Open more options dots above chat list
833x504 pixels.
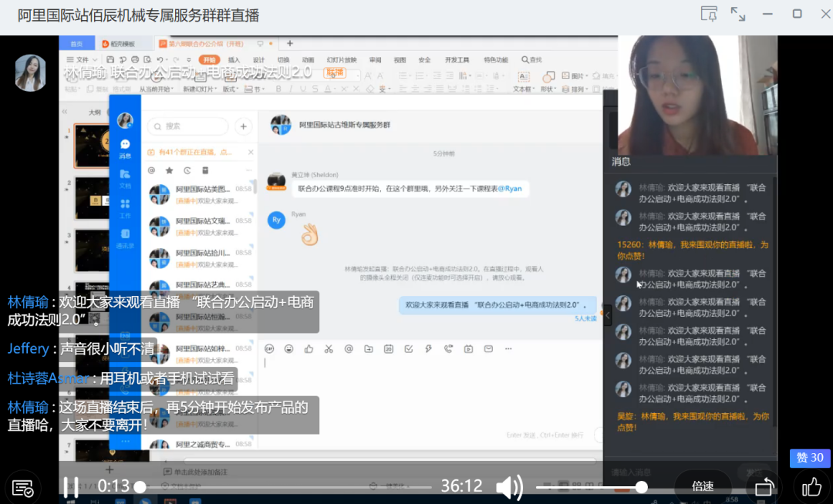tap(248, 170)
